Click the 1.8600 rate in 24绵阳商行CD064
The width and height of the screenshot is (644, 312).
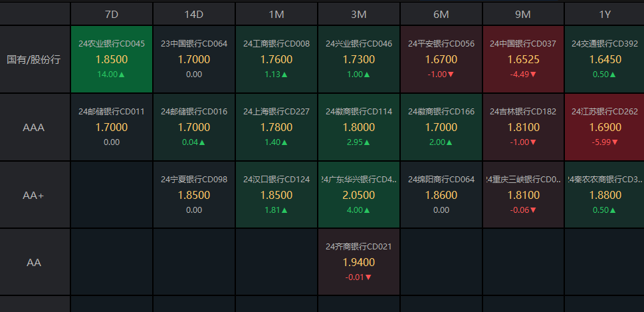(441, 195)
